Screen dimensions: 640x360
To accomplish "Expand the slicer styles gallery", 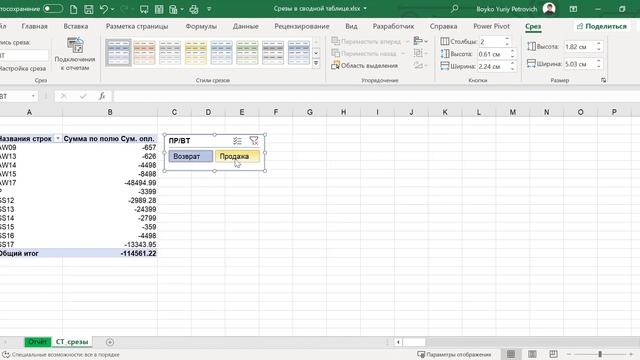I will click(x=316, y=63).
